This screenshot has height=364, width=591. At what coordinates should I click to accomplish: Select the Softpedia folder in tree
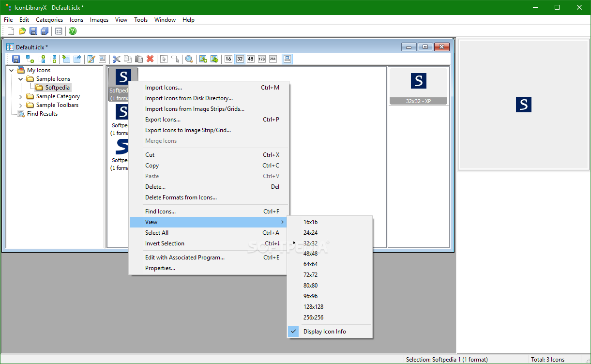[x=58, y=88]
